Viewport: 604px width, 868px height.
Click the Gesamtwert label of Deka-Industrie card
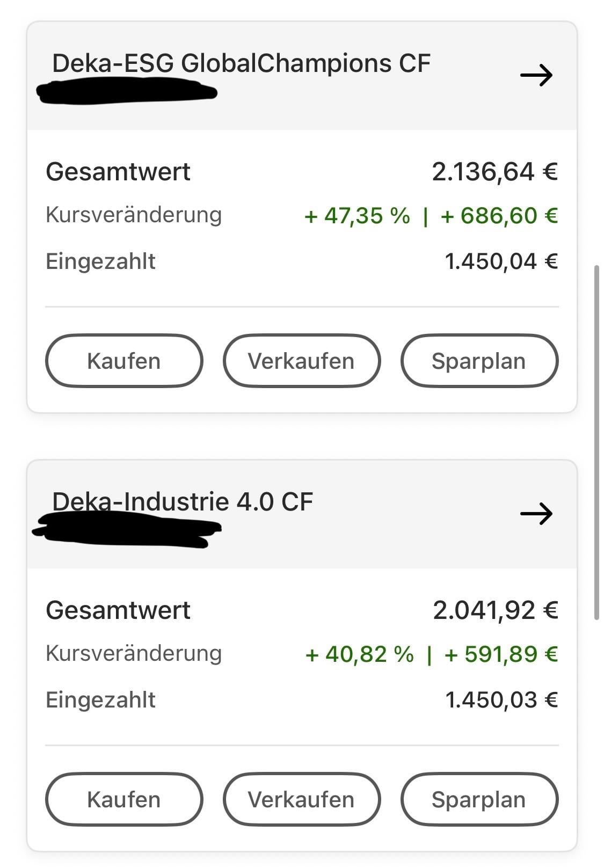tap(118, 610)
